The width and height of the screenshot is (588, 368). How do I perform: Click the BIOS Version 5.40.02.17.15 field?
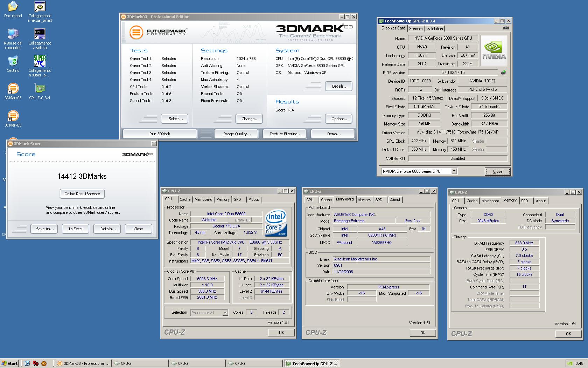tap(453, 73)
